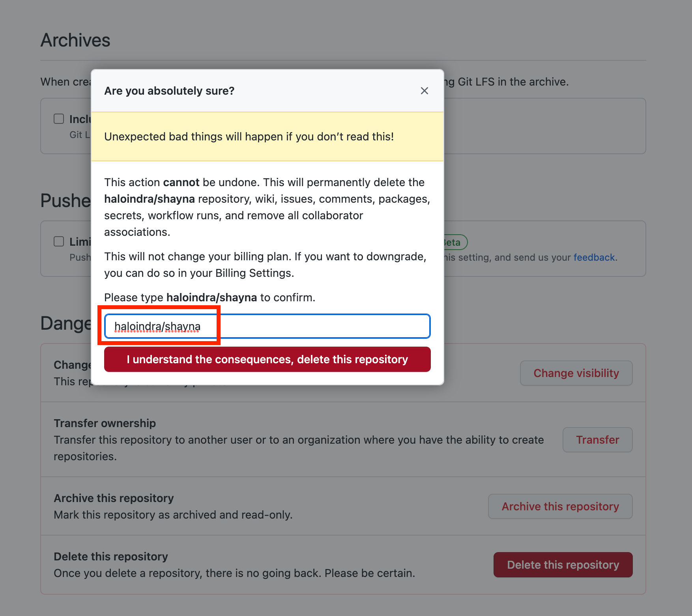Viewport: 692px width, 616px height.
Task: Click the 'Please type haloindra/shayna to confirm' prompt
Action: point(210,297)
